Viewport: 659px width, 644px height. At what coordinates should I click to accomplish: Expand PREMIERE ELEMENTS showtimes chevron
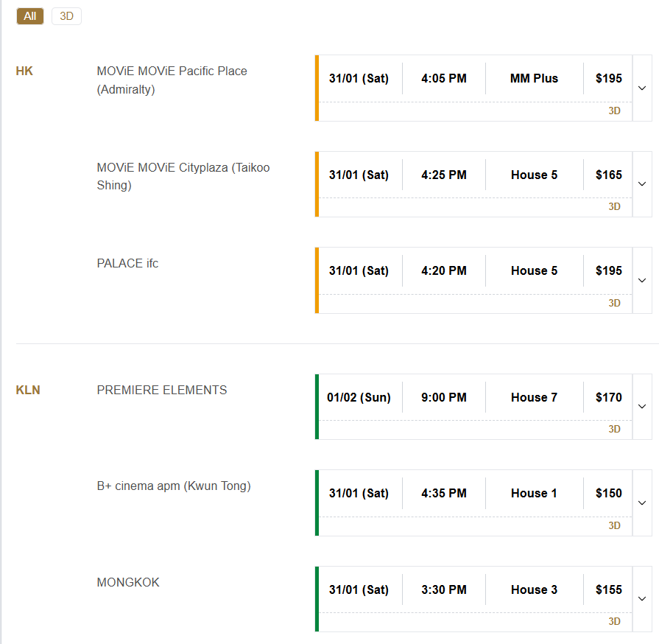click(x=641, y=407)
